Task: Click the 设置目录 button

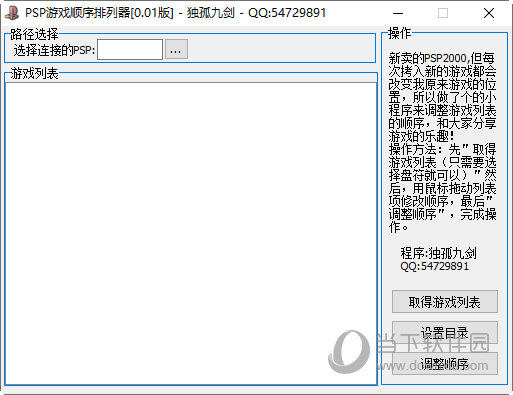Action: tap(445, 332)
